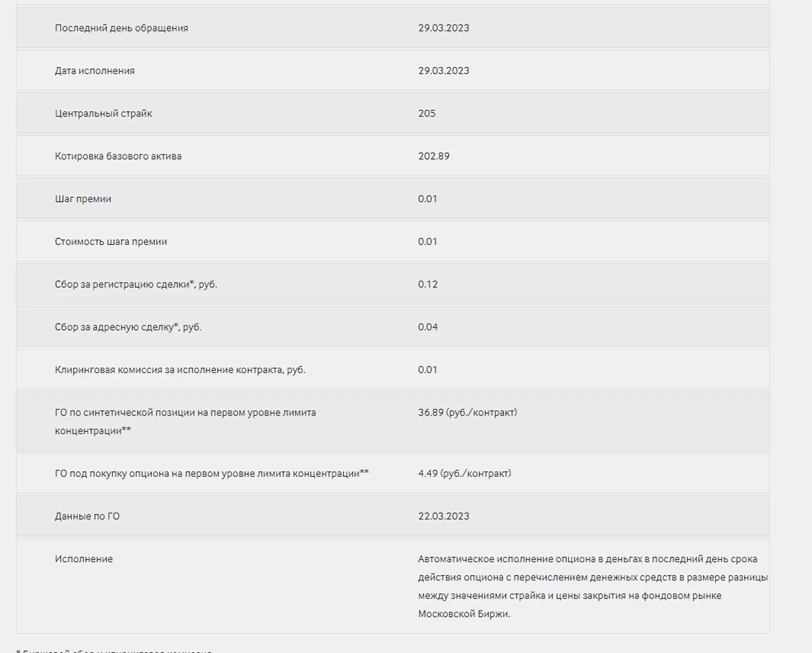Select the value 4.49 (руб./контракт)

click(465, 474)
